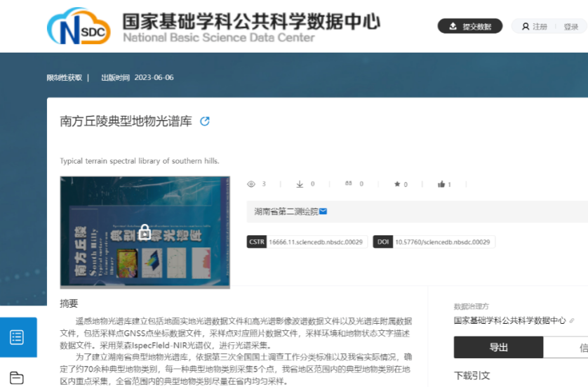Click the dataset title 南方丘陵典型地物光谱库
Image resolution: width=588 pixels, height=387 pixels.
click(126, 121)
